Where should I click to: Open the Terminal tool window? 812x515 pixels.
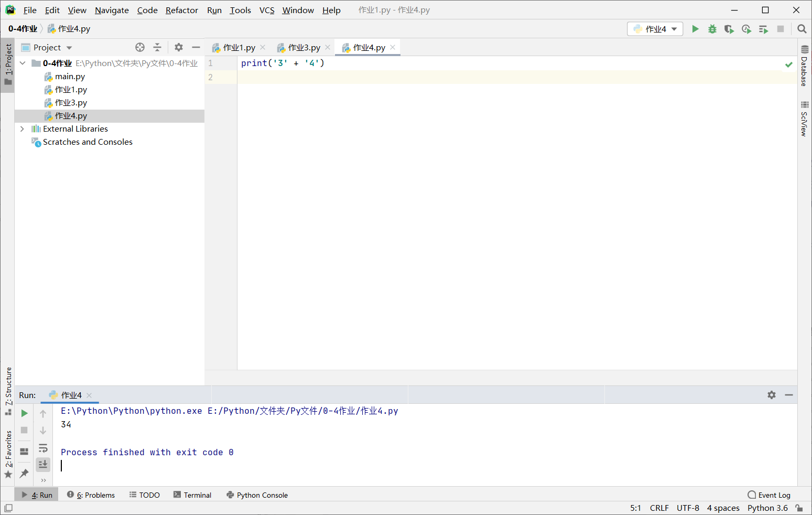192,495
